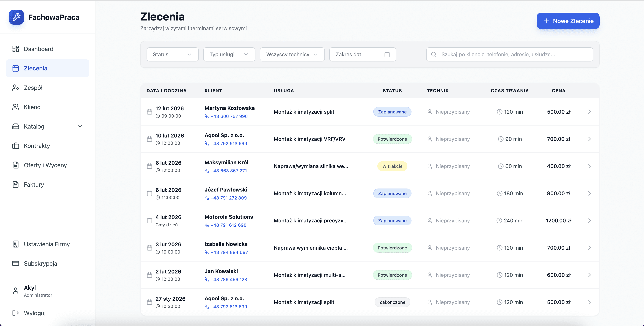The image size is (644, 326).
Task: Open the Wszyscy technicy dropdown
Action: point(292,54)
